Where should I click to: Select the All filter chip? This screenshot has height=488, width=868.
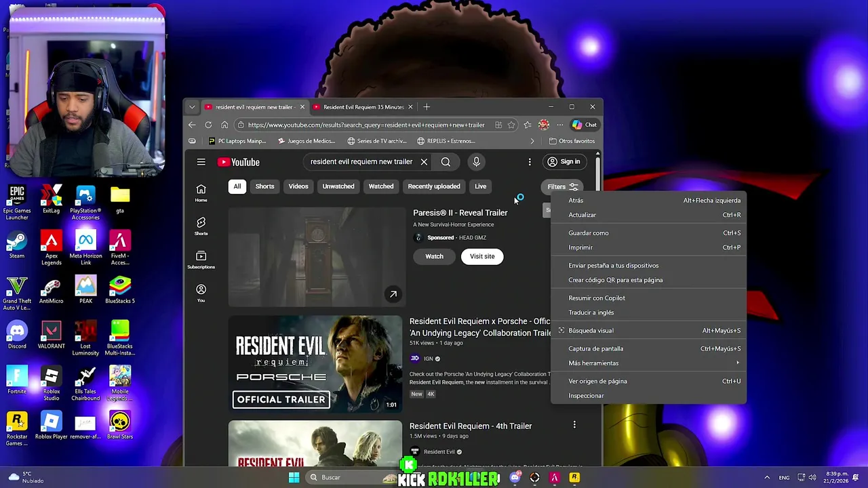click(x=237, y=186)
